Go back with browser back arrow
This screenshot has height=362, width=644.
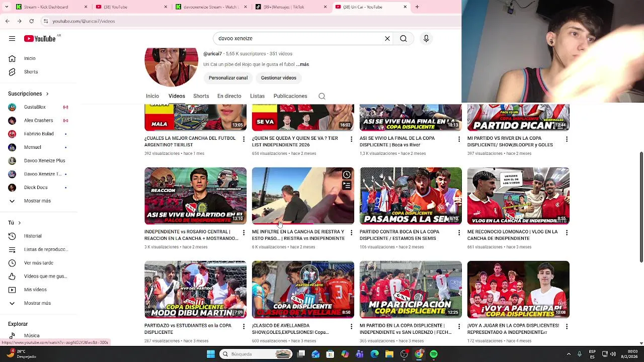(x=8, y=21)
